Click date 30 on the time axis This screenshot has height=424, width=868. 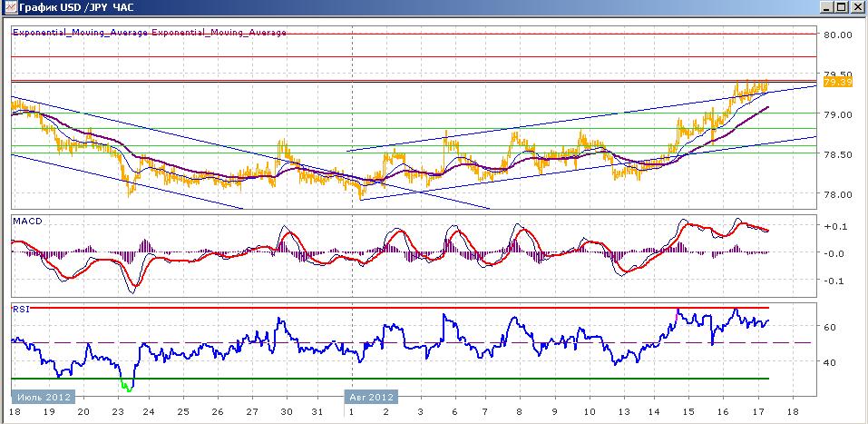(x=287, y=413)
